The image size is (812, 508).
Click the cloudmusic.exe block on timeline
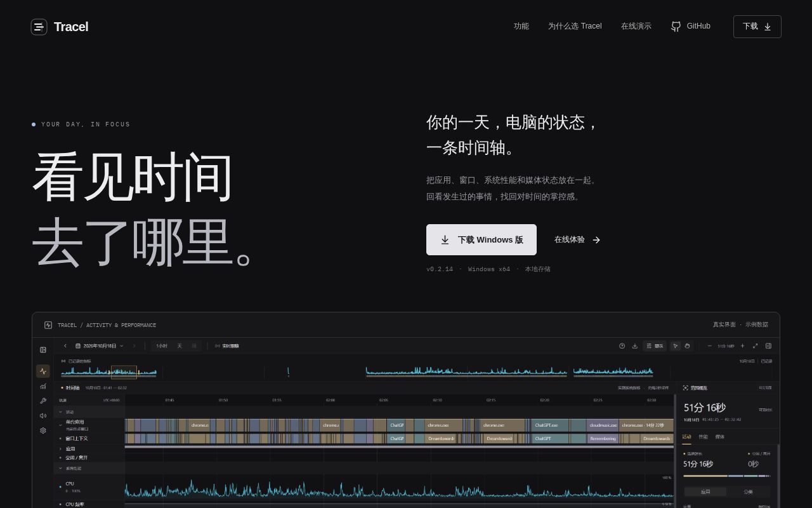pos(603,425)
